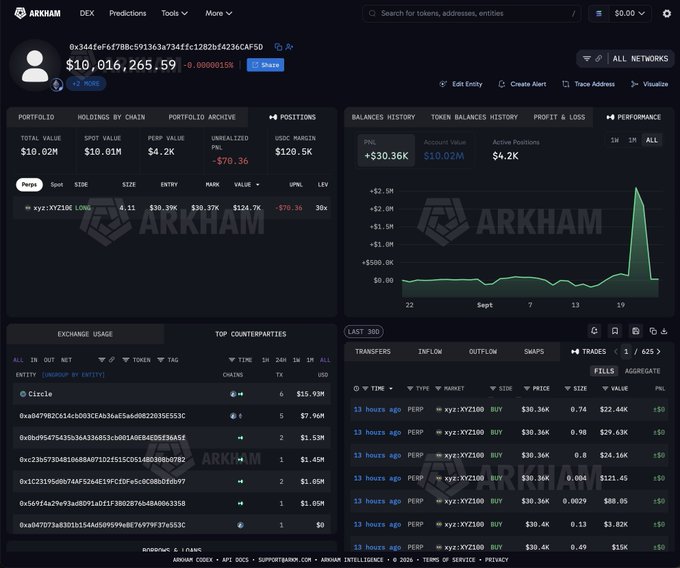This screenshot has width=680, height=568.
Task: Set counterparties time filter to 24H
Action: [281, 360]
